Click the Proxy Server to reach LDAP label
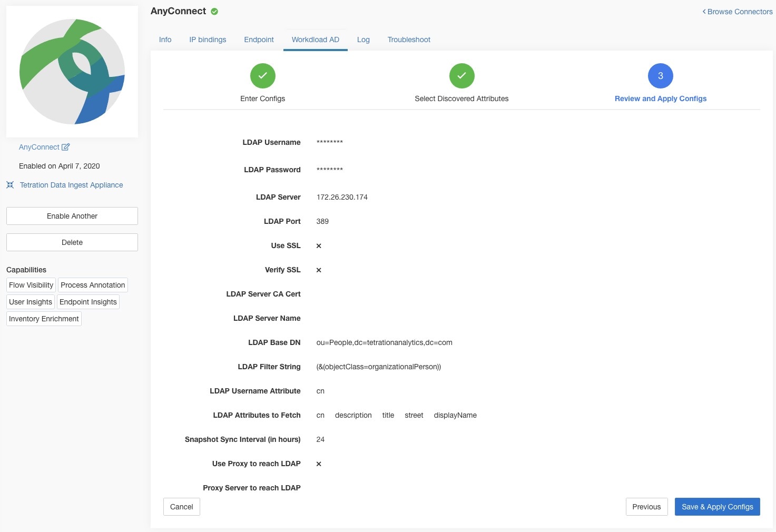Viewport: 776px width, 532px height. point(252,488)
